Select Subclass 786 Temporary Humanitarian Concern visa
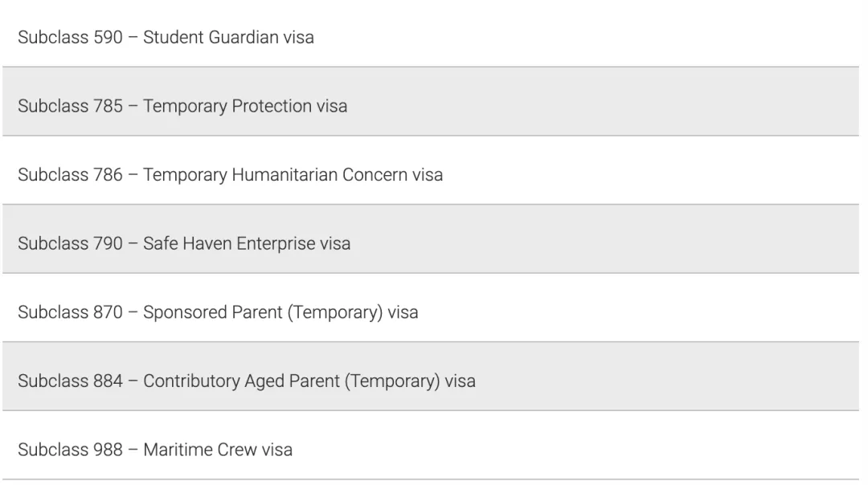Screen dimensions: 868x485 coord(230,175)
